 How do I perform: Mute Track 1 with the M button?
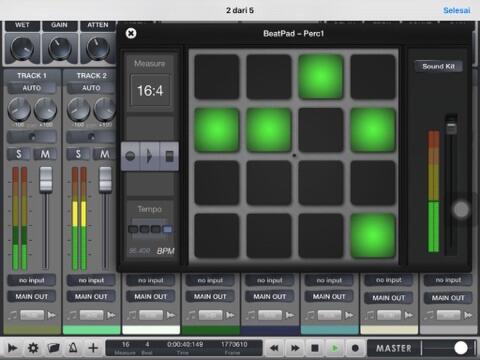(x=45, y=154)
